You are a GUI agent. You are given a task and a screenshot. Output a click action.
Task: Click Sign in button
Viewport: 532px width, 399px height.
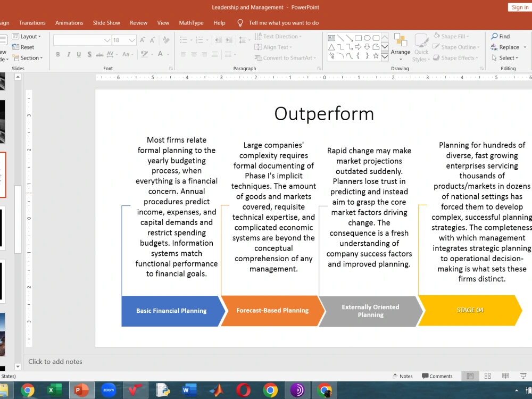click(520, 7)
